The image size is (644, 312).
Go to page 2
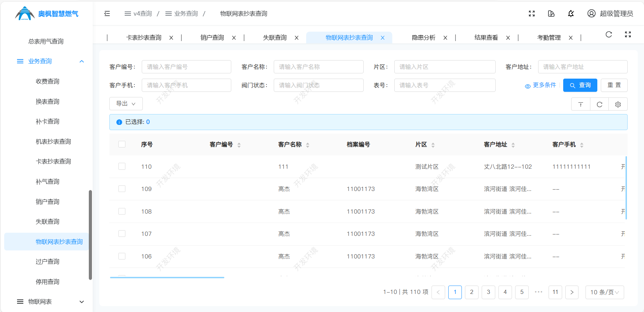472,292
